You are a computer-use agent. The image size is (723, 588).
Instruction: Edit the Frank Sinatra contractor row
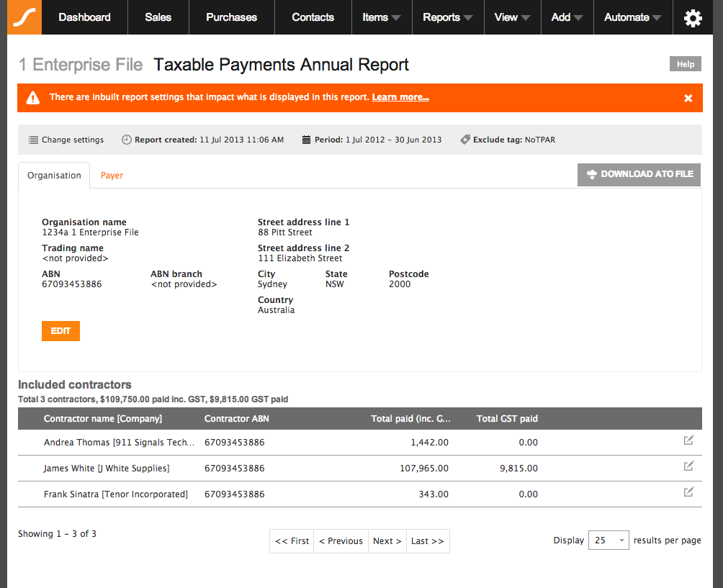click(688, 492)
